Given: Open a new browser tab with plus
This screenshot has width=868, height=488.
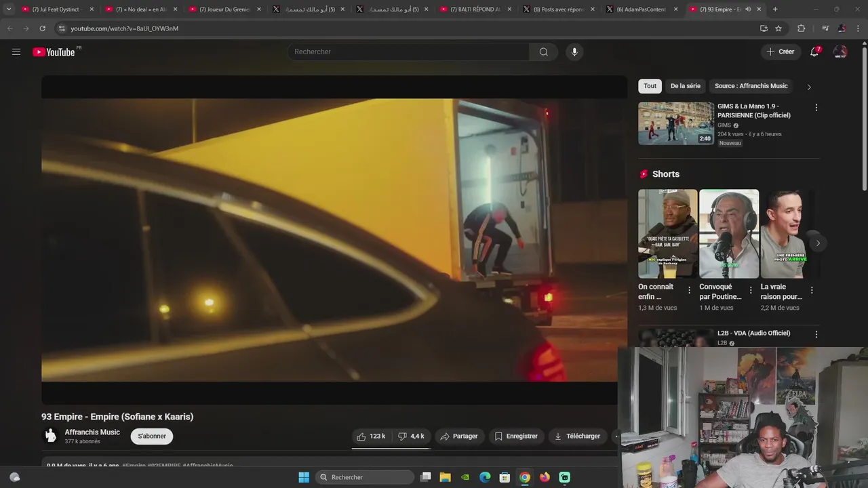Looking at the screenshot, I should pyautogui.click(x=775, y=9).
